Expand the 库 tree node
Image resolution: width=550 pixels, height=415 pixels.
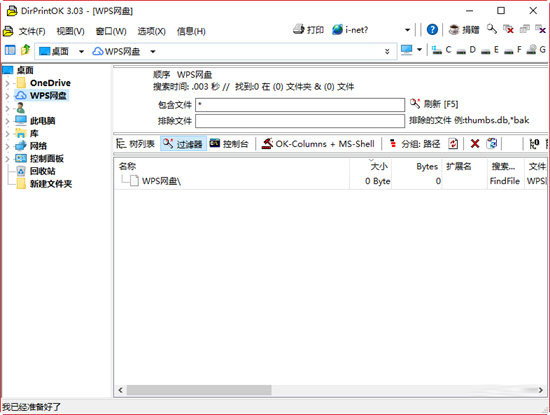coord(7,134)
